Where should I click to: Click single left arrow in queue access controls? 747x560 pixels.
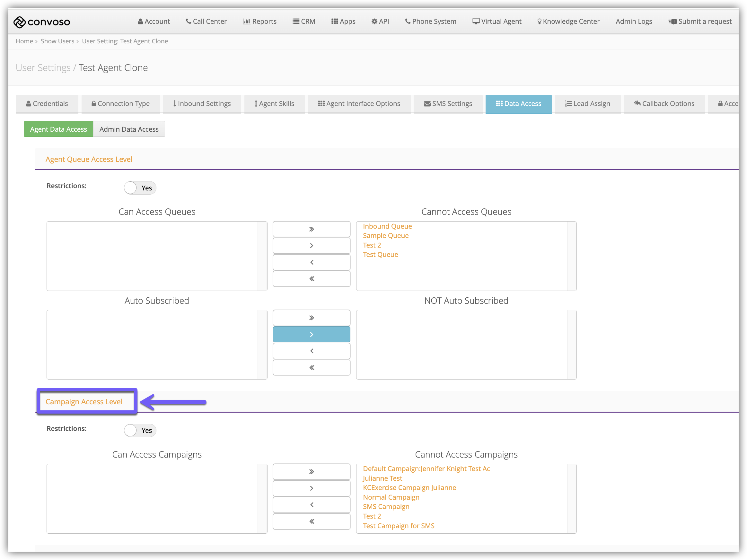(x=311, y=262)
